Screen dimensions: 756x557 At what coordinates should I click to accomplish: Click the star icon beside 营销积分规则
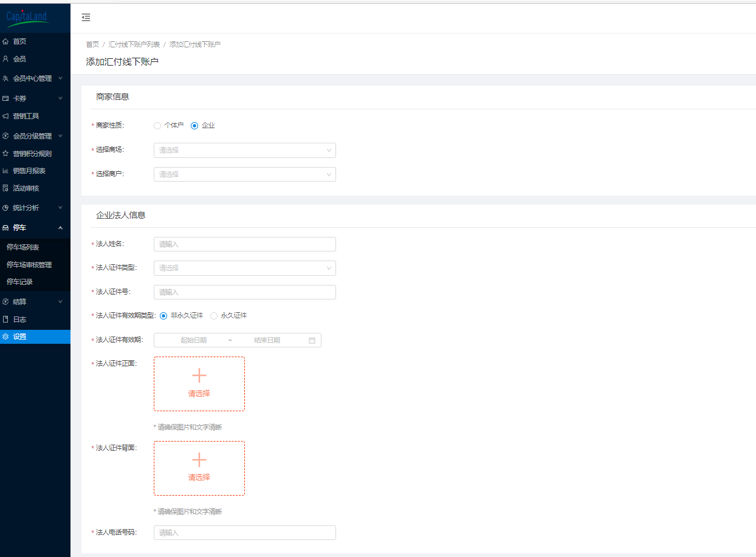[5, 154]
